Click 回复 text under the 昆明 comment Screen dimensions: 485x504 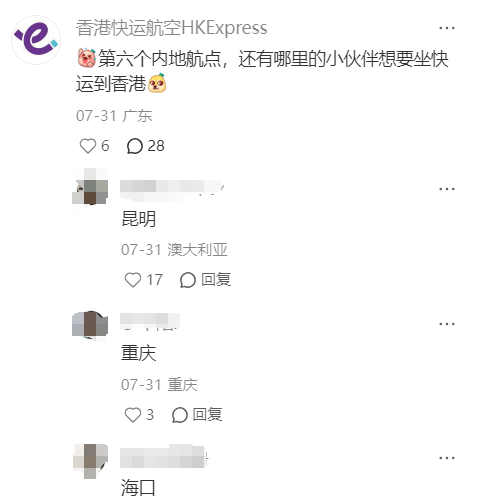pos(216,279)
